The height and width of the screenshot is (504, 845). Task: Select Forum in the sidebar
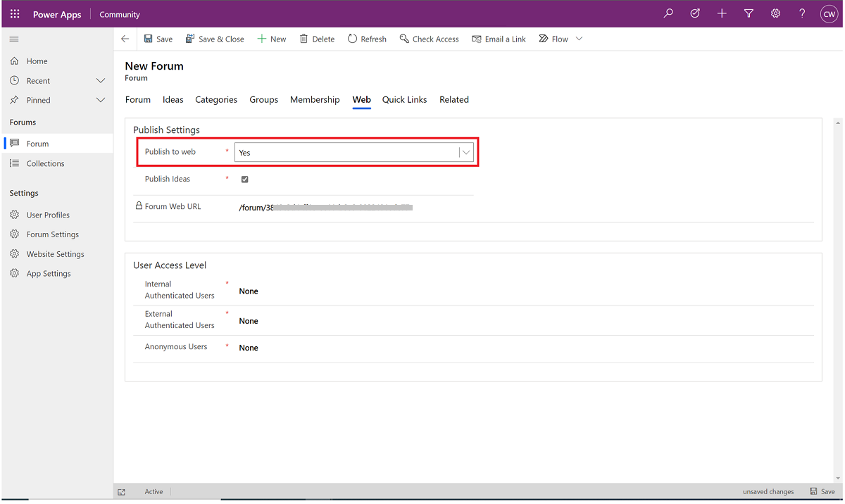click(x=57, y=144)
